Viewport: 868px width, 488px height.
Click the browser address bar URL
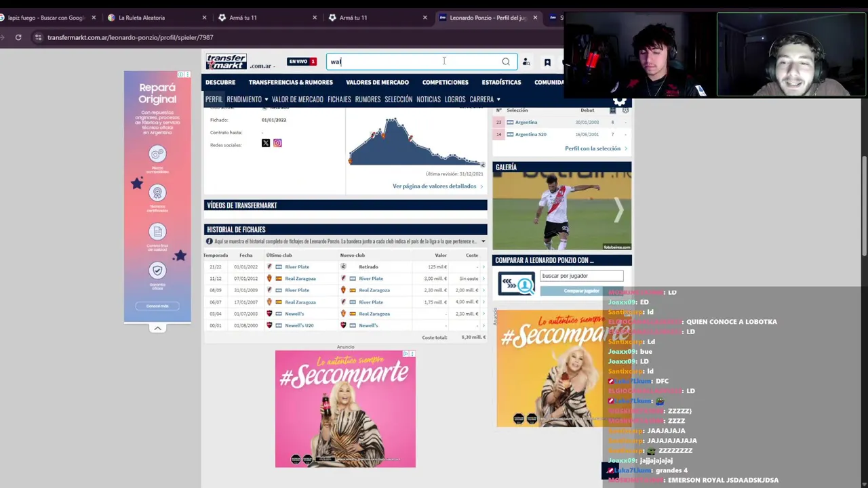pos(130,37)
